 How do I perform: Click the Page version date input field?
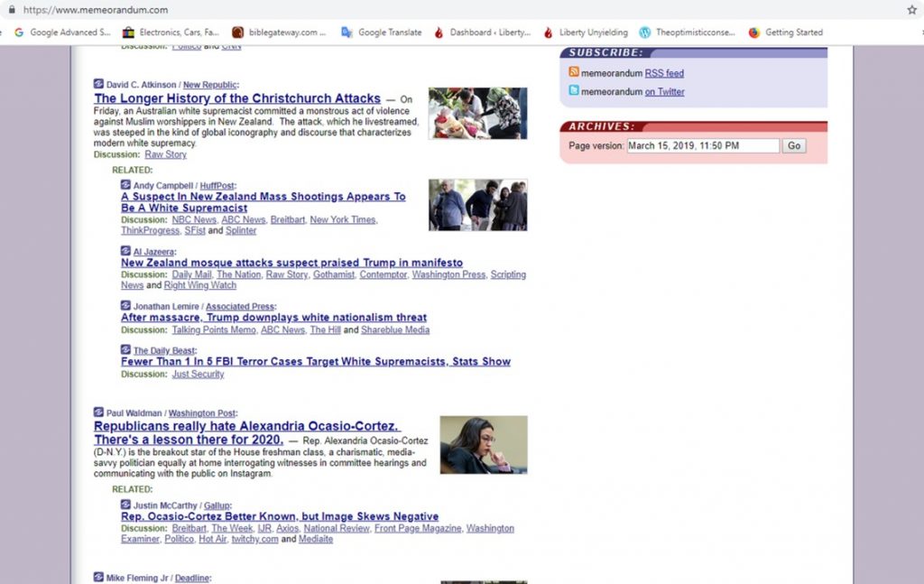703,145
